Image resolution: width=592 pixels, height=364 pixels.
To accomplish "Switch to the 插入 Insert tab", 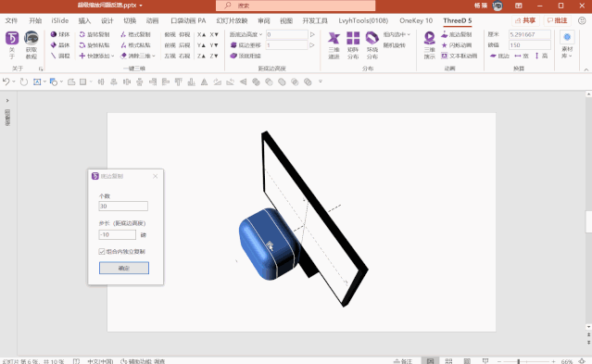I will [x=84, y=20].
